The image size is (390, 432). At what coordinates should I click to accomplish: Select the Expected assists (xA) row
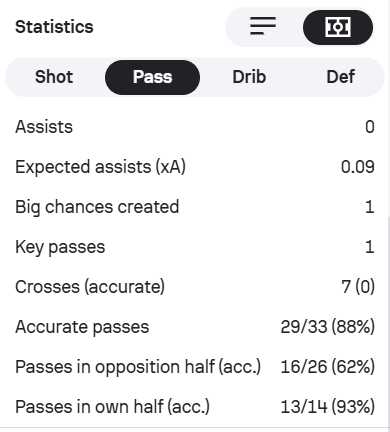pos(195,167)
